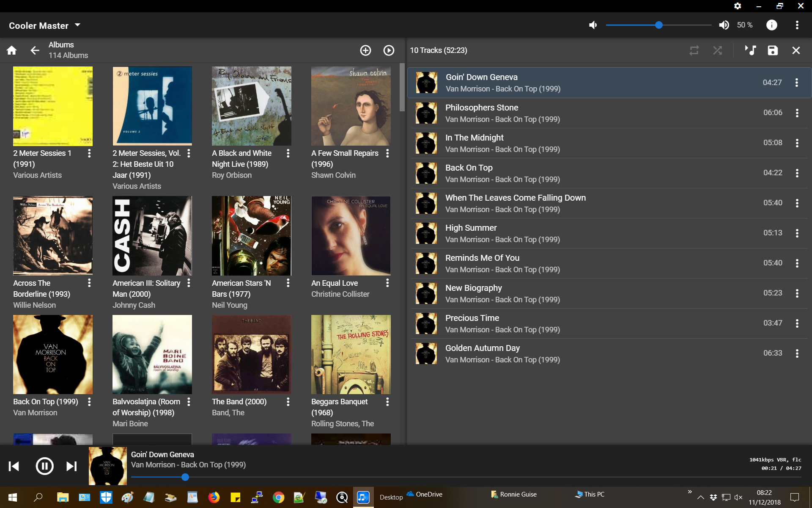Image resolution: width=812 pixels, height=508 pixels.
Task: Open options for Philosophers Stone track
Action: 797,113
